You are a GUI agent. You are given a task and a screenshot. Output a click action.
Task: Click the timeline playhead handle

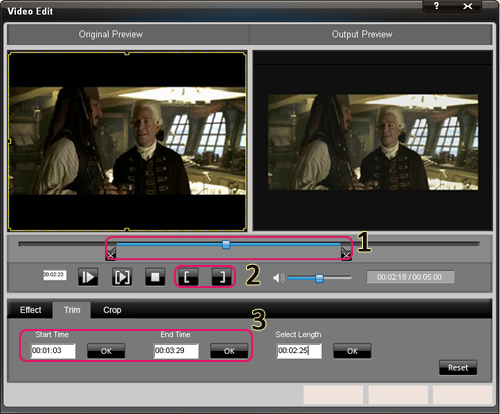(x=226, y=245)
